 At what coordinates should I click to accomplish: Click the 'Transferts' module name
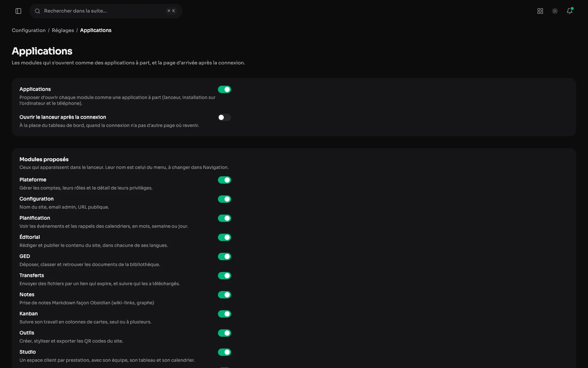(x=32, y=275)
